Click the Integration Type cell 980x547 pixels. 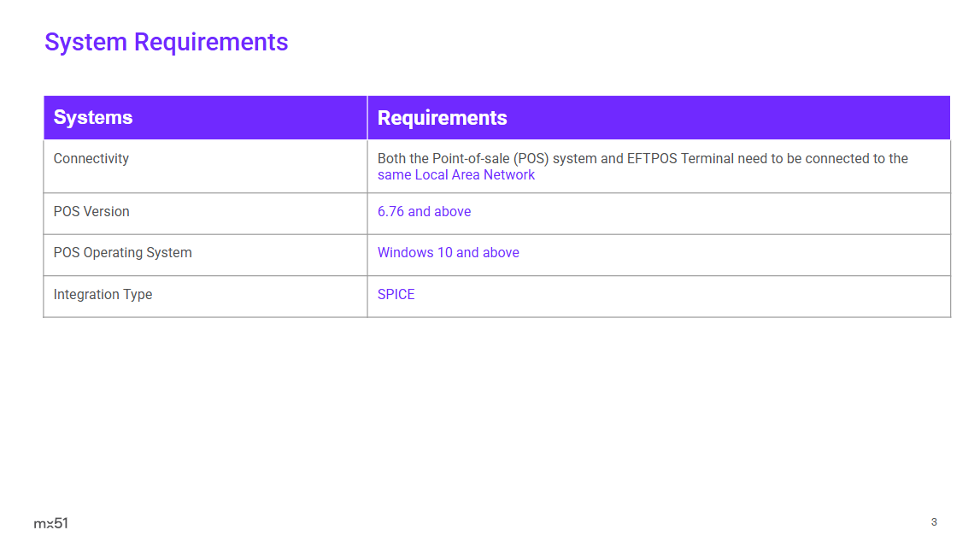[x=103, y=295]
